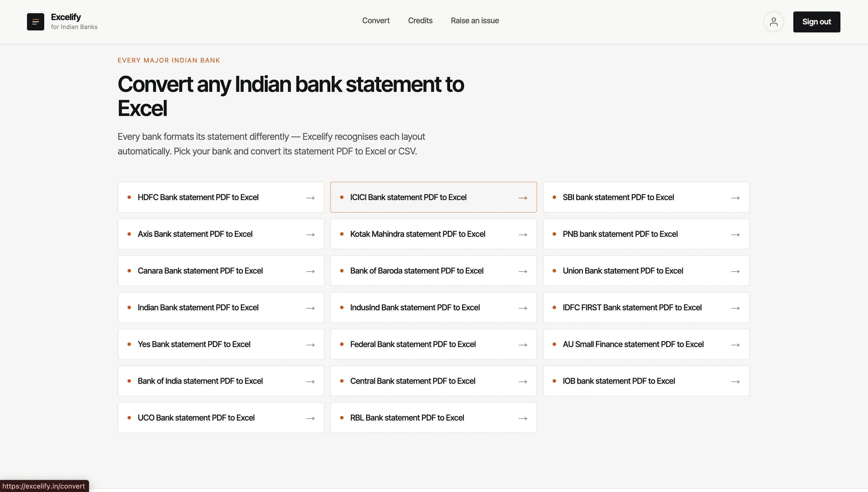The height and width of the screenshot is (492, 868).
Task: Click arrow on Indian Bank statement card
Action: pyautogui.click(x=310, y=308)
